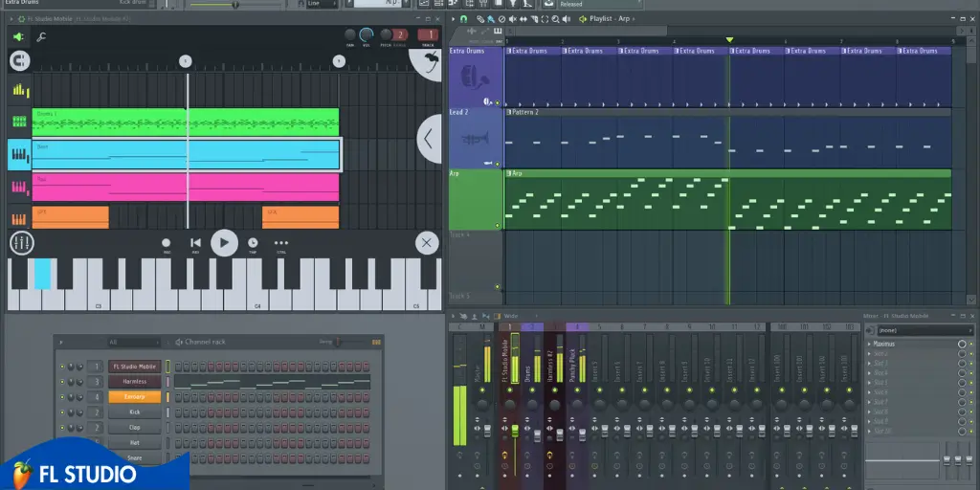Select the Ewoarp channel button
This screenshot has height=490, width=980.
click(x=134, y=397)
